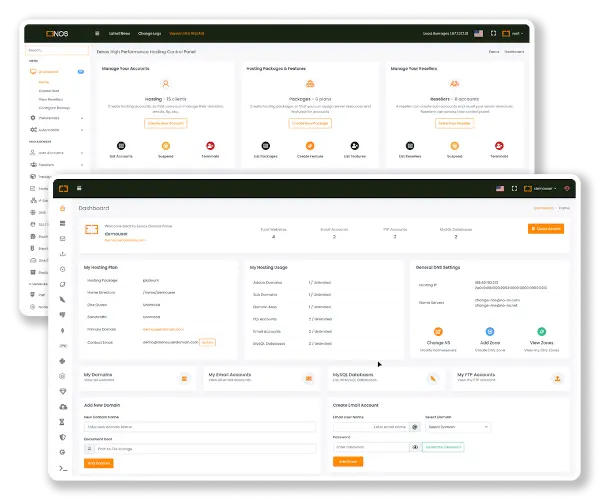Image resolution: width=600 pixels, height=500 pixels.
Task: Click Create New Account button
Action: (166, 124)
